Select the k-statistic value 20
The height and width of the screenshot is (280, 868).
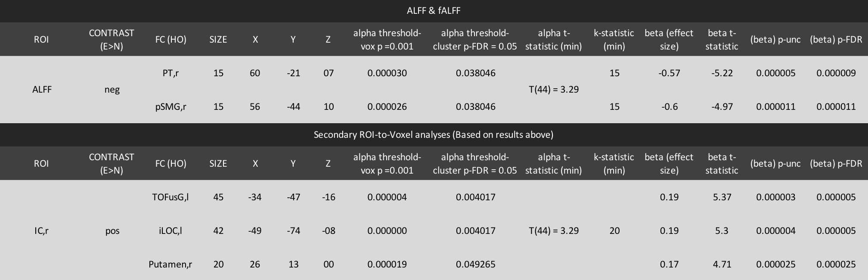[x=614, y=230]
